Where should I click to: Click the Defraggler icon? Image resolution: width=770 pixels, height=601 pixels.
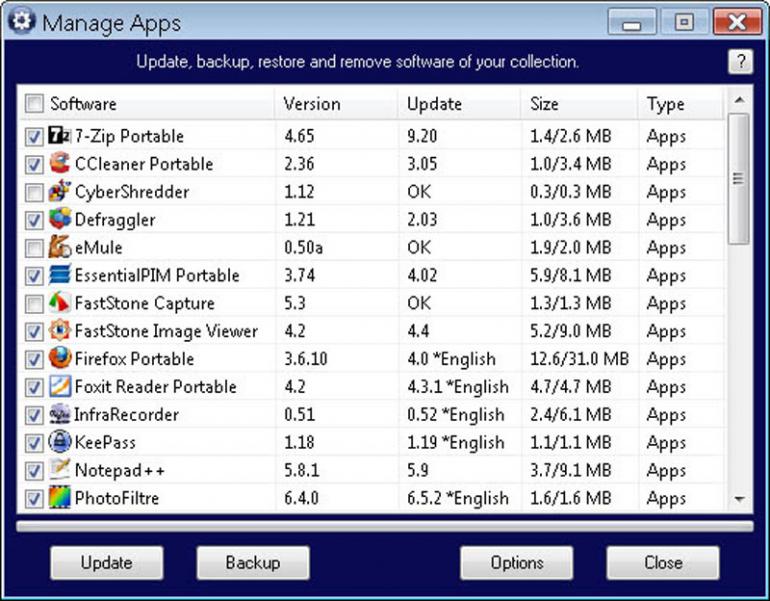coord(59,219)
